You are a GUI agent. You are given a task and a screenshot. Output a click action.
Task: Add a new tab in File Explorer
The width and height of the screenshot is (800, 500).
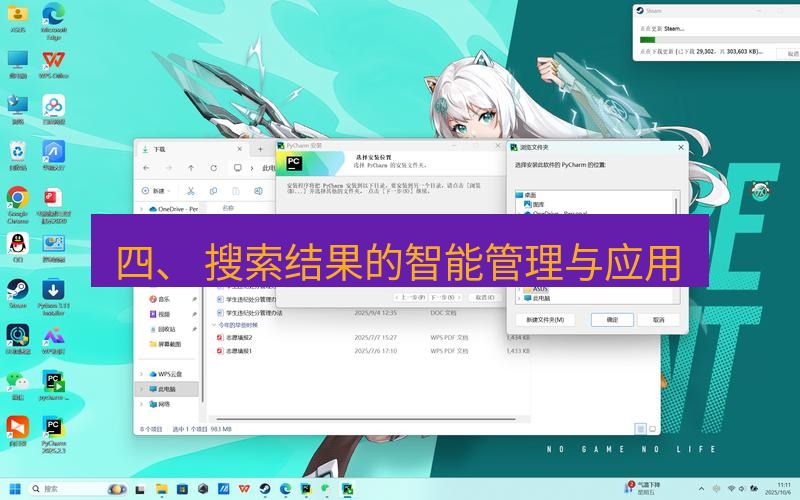click(x=260, y=149)
